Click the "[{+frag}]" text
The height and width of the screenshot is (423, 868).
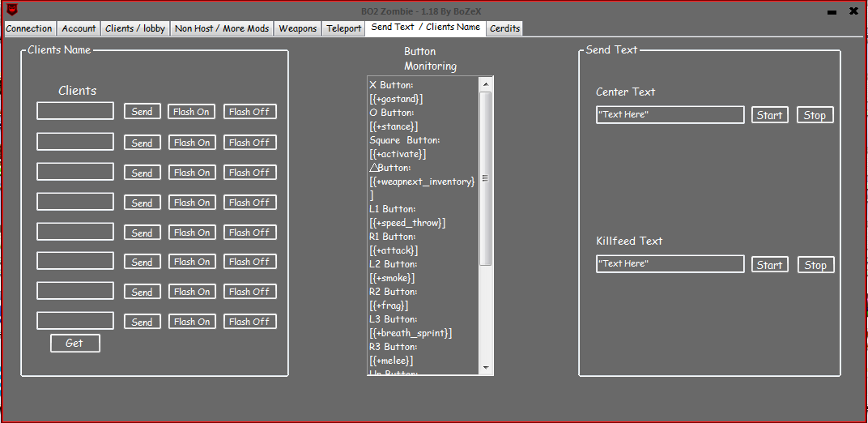coord(389,305)
